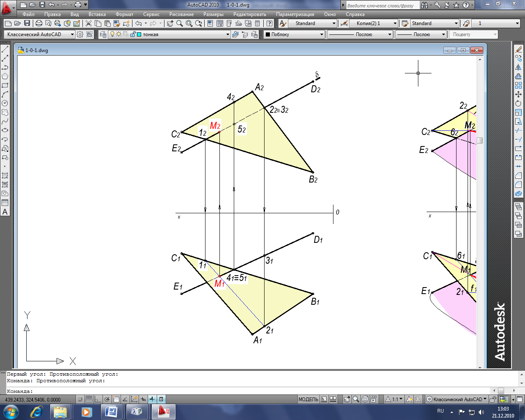
Task: Toggle Grid display in status bar
Action: pos(89,399)
